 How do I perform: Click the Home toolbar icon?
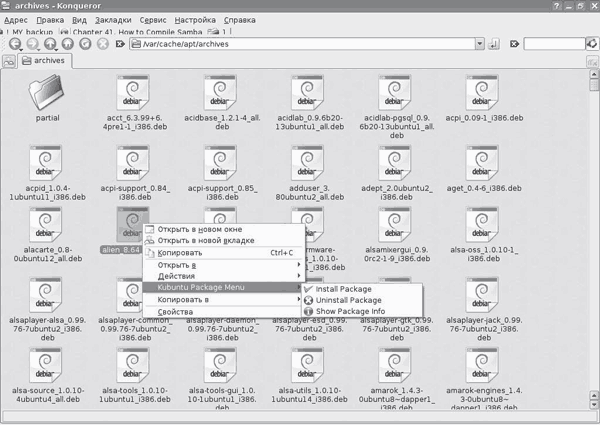(x=68, y=44)
